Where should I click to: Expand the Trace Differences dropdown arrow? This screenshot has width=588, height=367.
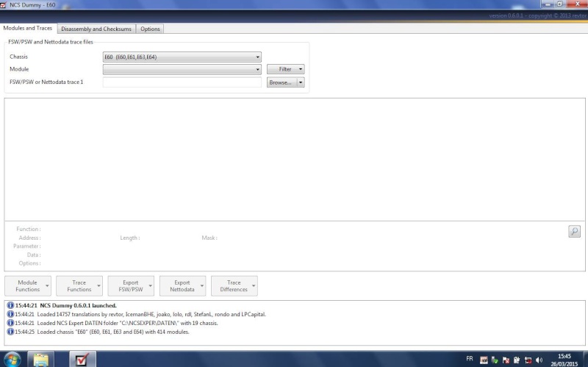pos(254,286)
